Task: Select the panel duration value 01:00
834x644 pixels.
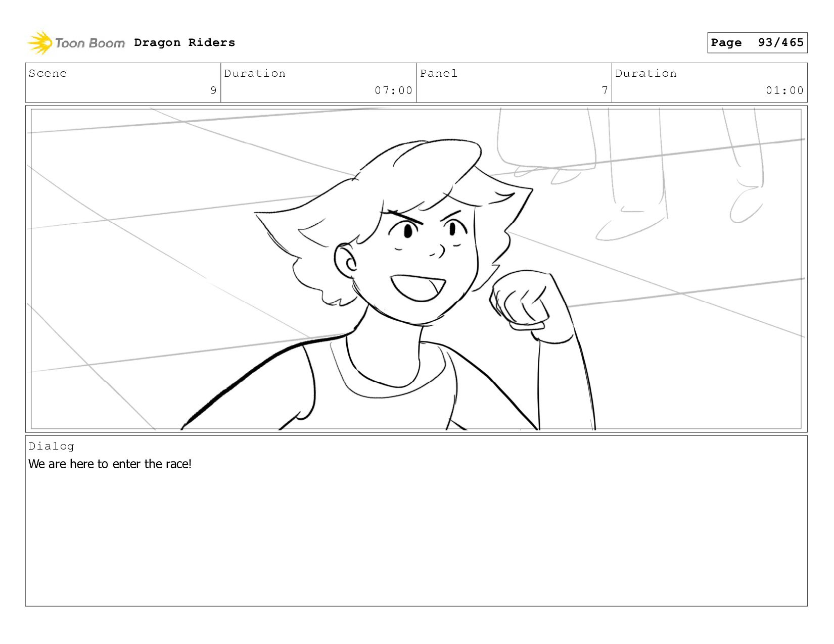Action: [x=784, y=90]
